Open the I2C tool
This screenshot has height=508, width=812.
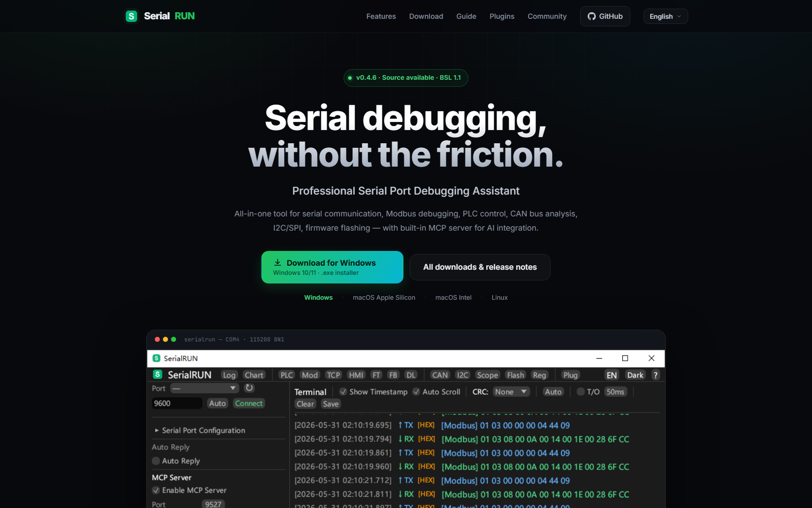tap(463, 375)
